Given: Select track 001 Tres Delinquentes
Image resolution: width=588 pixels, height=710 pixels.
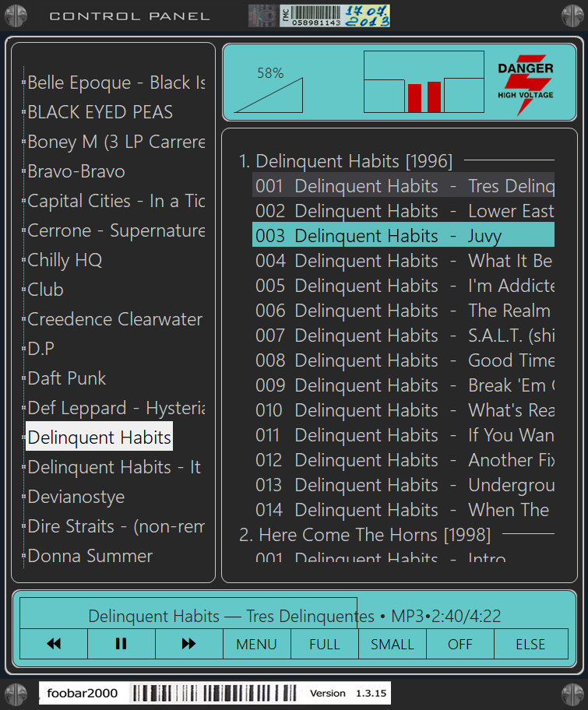Looking at the screenshot, I should (403, 185).
